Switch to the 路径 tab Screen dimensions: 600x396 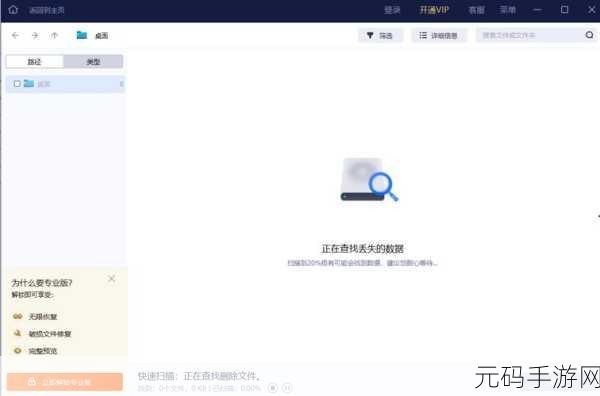coord(35,62)
